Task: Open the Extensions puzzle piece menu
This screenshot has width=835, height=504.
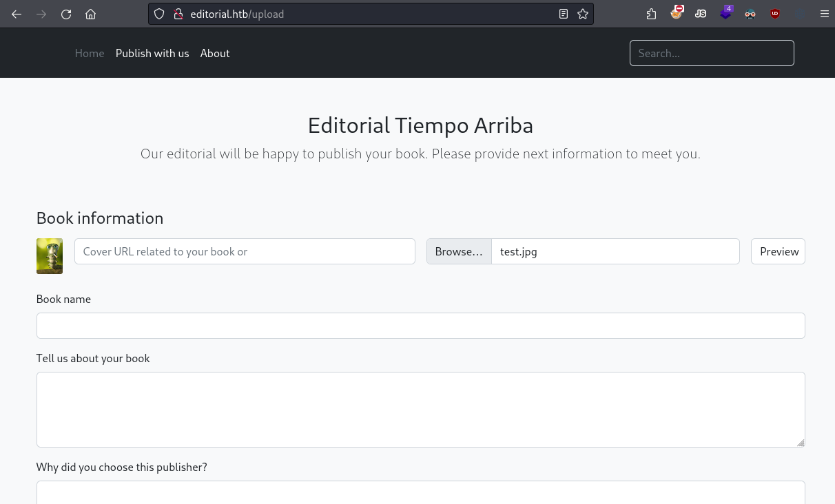Action: pos(651,14)
